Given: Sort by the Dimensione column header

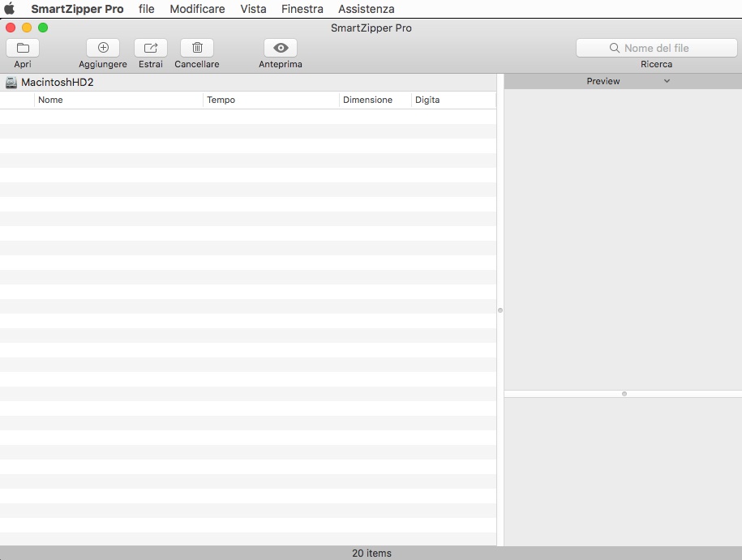Looking at the screenshot, I should click(x=375, y=100).
